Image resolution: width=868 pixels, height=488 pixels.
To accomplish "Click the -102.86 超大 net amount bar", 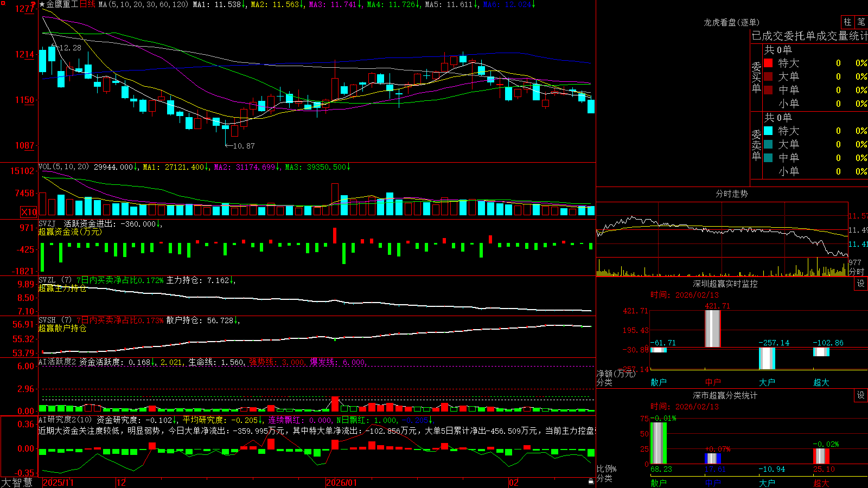I will click(x=821, y=352).
